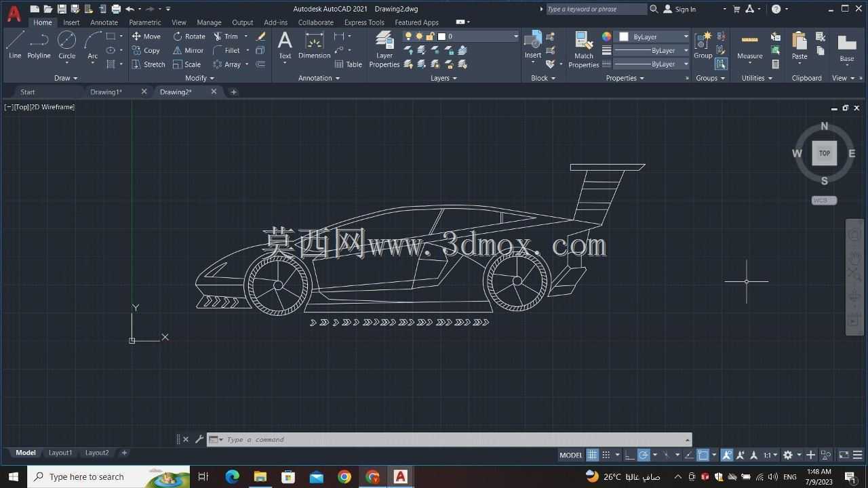Click the object color wheel icon
This screenshot has height=488, width=868.
[606, 37]
